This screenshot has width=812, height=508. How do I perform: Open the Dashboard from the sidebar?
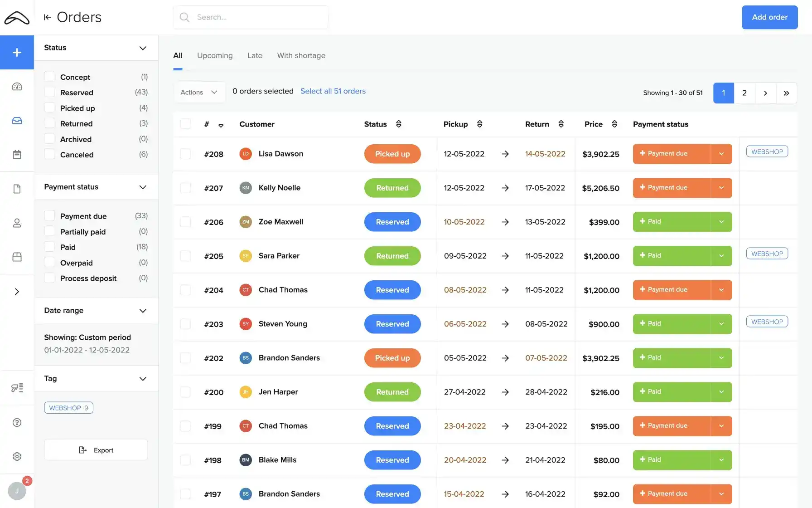click(17, 86)
